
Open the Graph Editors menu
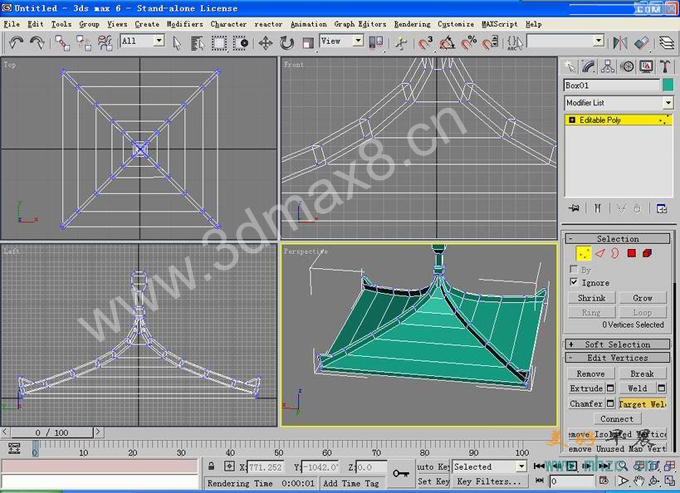360,24
